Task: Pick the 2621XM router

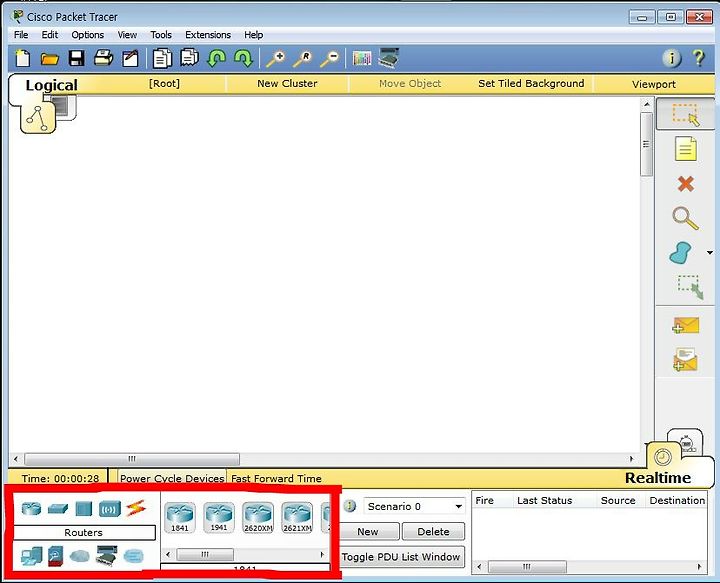Action: pos(297,517)
